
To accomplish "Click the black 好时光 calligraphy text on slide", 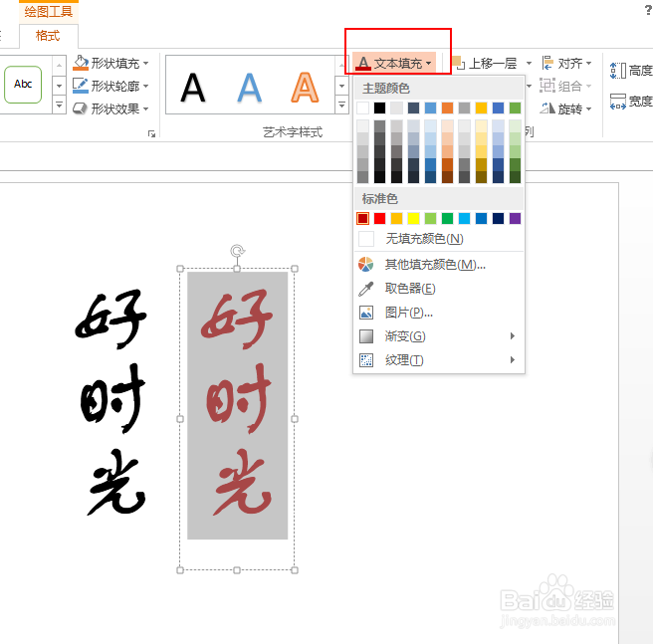I will [x=111, y=402].
